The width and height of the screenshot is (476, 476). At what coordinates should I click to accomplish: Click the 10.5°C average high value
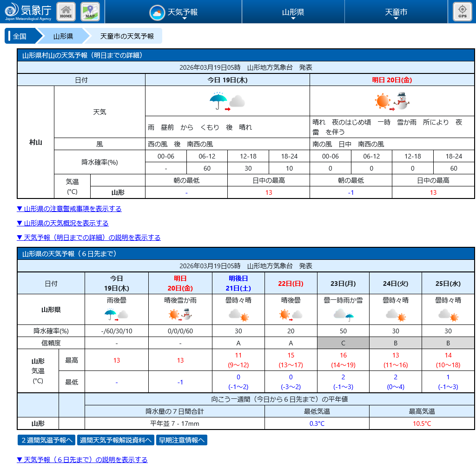(422, 423)
